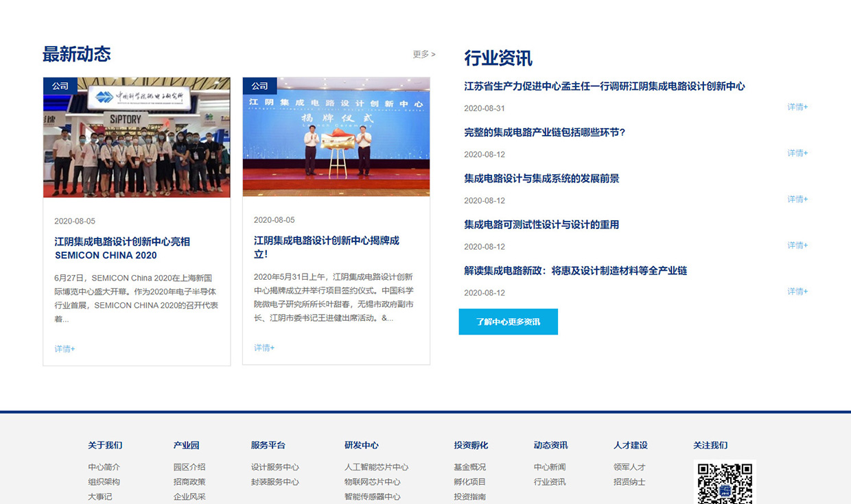This screenshot has width=851, height=504.
Task: Open 行业资讯 under 动态资讯
Action: coord(549,482)
